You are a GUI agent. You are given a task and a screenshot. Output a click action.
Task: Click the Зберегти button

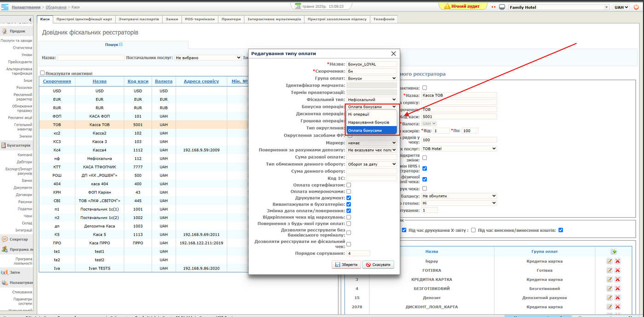(x=345, y=265)
